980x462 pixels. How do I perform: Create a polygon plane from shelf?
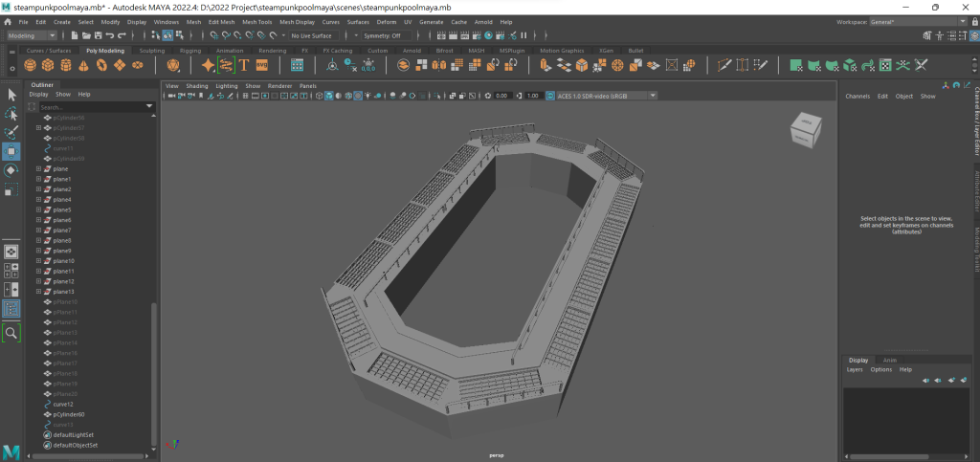(120, 65)
